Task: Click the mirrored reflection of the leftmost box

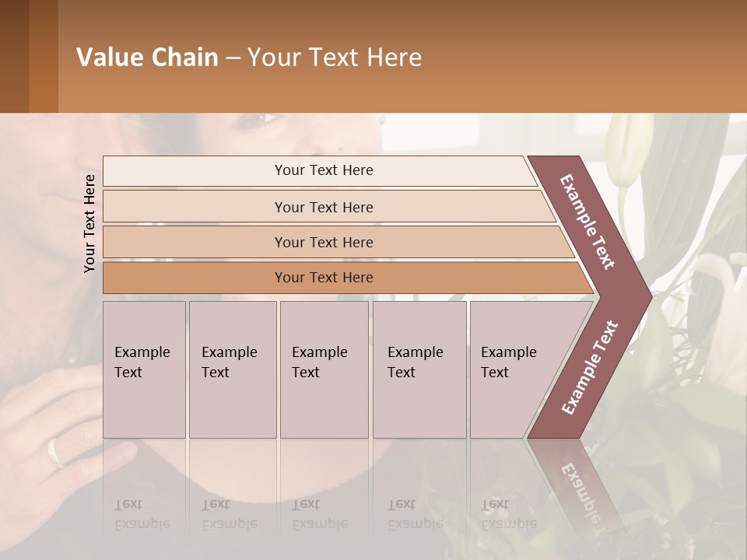Action: tap(144, 498)
